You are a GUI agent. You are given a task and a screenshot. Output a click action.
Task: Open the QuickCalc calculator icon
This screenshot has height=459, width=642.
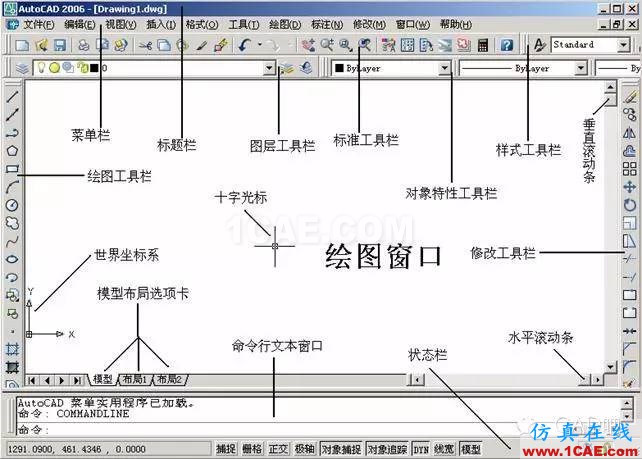(x=483, y=45)
